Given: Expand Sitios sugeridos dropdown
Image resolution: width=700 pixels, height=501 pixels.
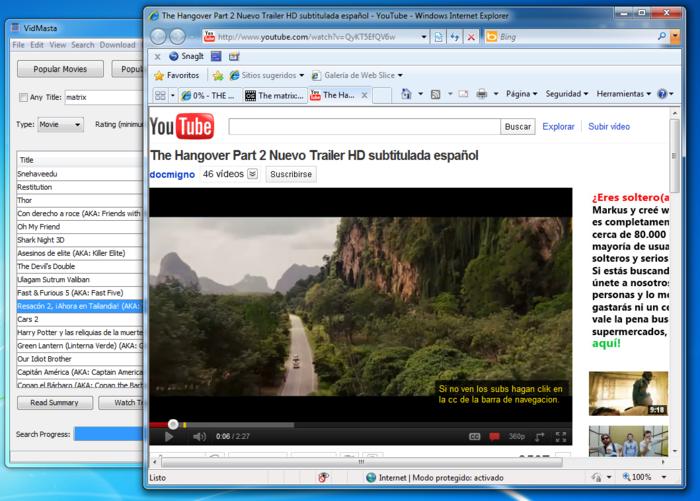Looking at the screenshot, I should 302,75.
